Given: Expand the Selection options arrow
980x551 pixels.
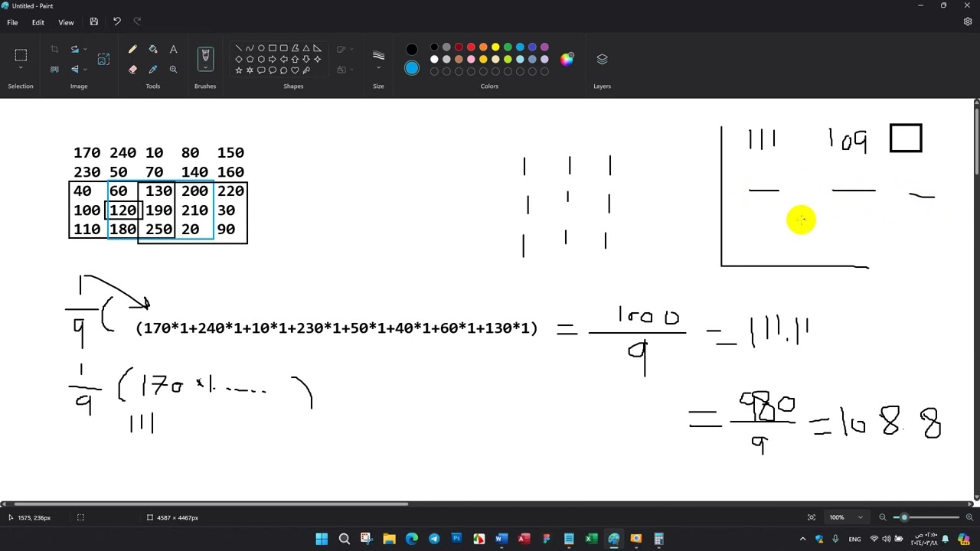Looking at the screenshot, I should [x=21, y=69].
